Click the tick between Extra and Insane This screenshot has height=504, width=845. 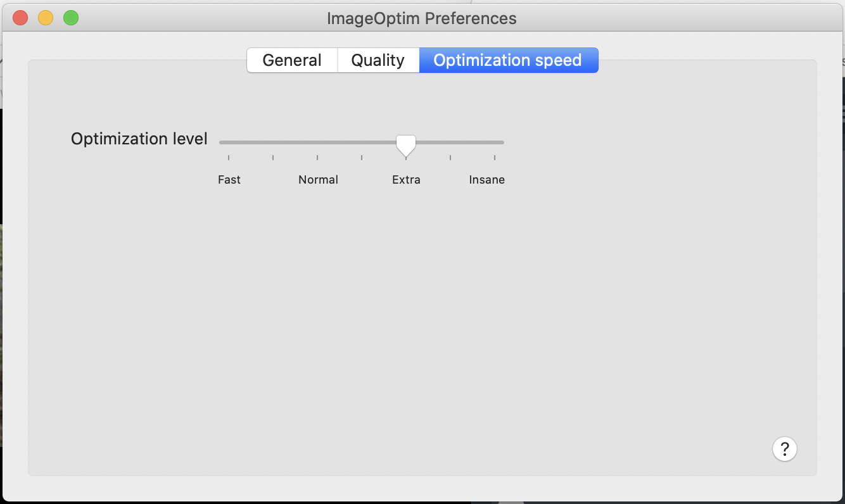coord(450,158)
